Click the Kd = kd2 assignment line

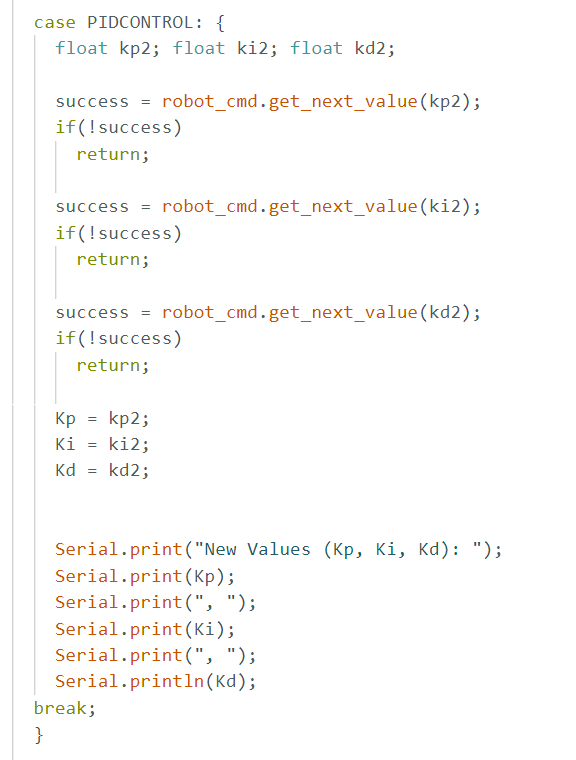tap(102, 470)
